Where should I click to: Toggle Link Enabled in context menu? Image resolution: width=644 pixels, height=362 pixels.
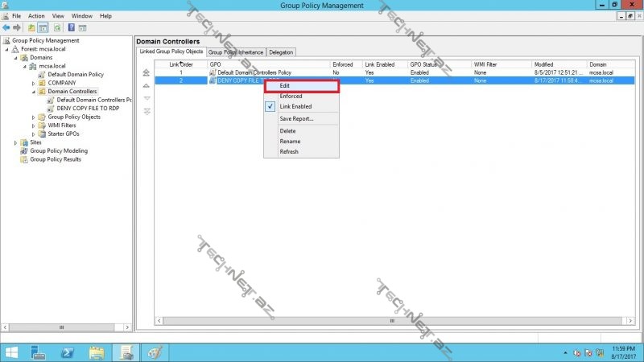pos(295,106)
